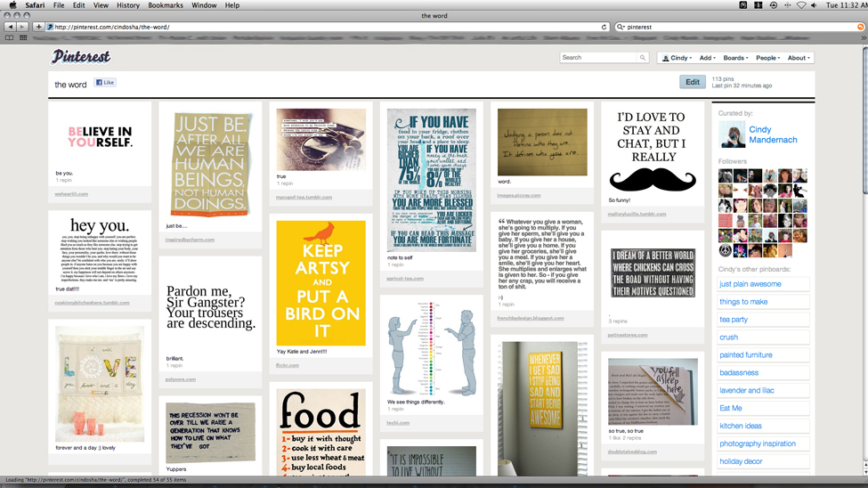This screenshot has width=868, height=488.
Task: Open the Apple menu
Action: [x=12, y=5]
